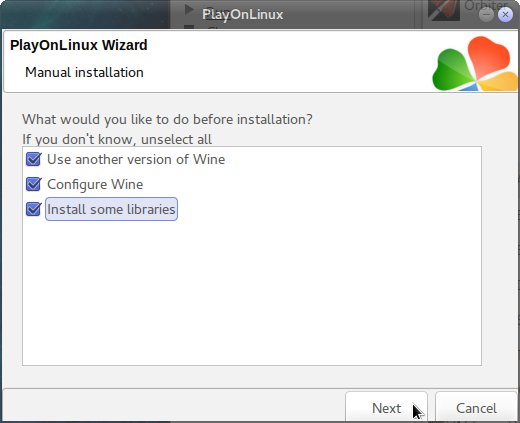Minimize the PlayOnLinux wizard window
The width and height of the screenshot is (520, 423).
[x=486, y=15]
